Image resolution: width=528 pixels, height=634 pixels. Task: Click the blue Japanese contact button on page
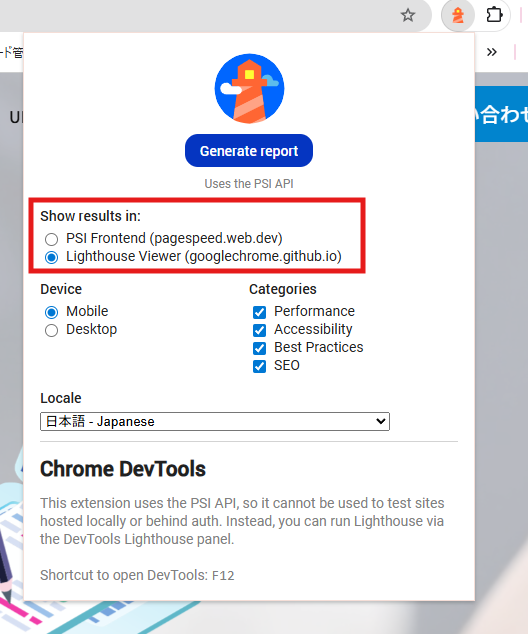click(x=501, y=114)
